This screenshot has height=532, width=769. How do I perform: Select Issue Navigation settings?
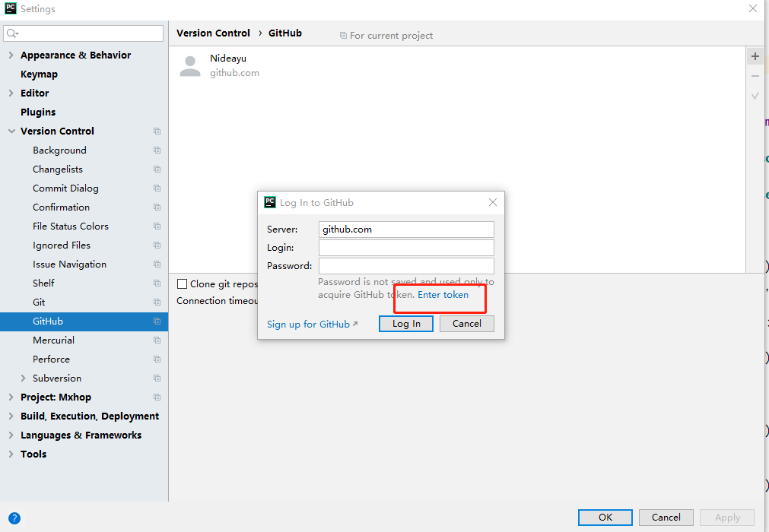click(69, 264)
